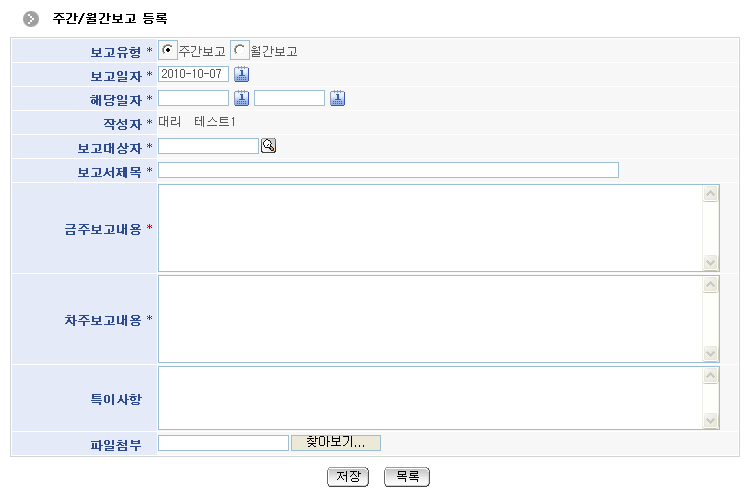Click the 보고대상자 search magnifier icon
Screen dimensions: 752x497
point(268,146)
